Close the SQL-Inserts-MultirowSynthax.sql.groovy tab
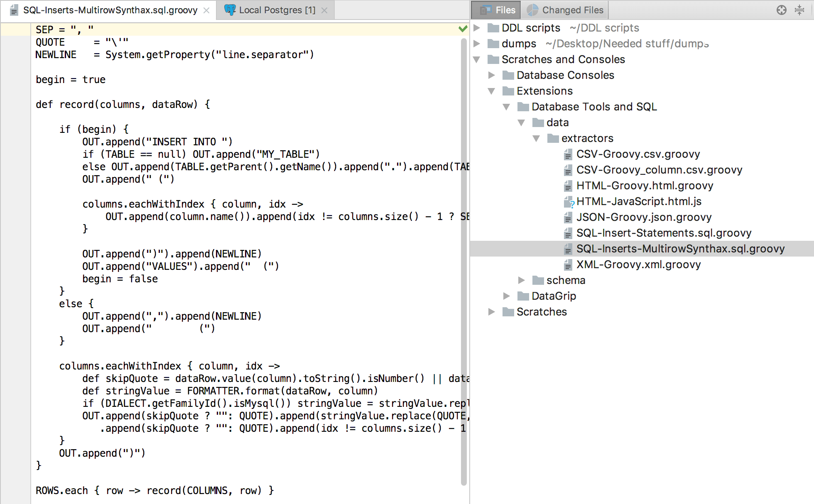This screenshot has height=504, width=814. [206, 10]
